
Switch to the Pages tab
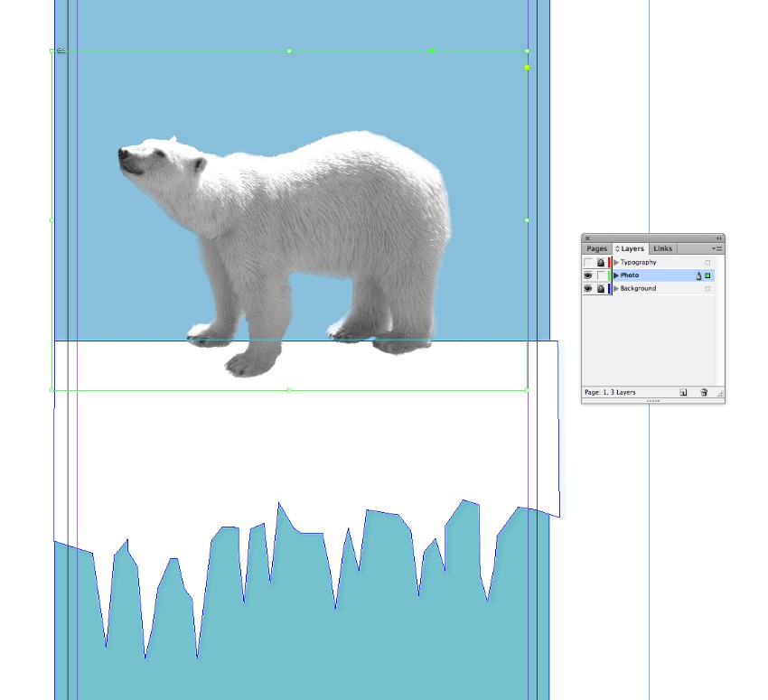tap(596, 248)
